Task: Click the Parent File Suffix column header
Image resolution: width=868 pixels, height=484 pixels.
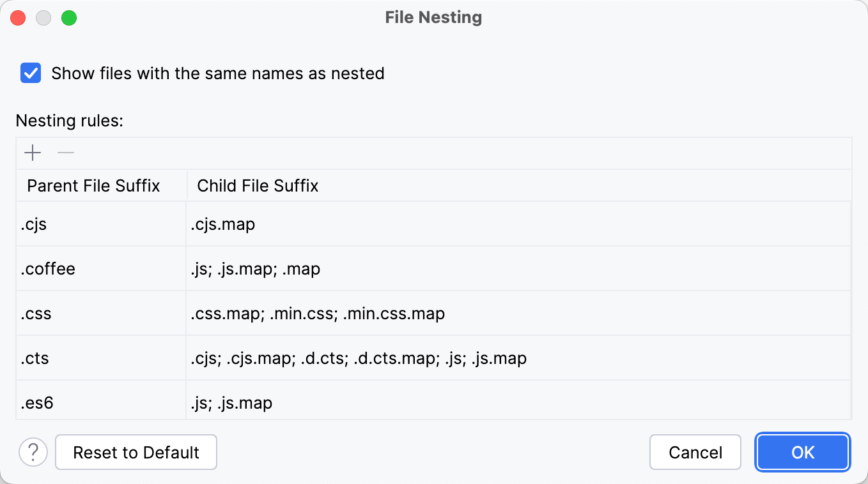Action: (93, 185)
